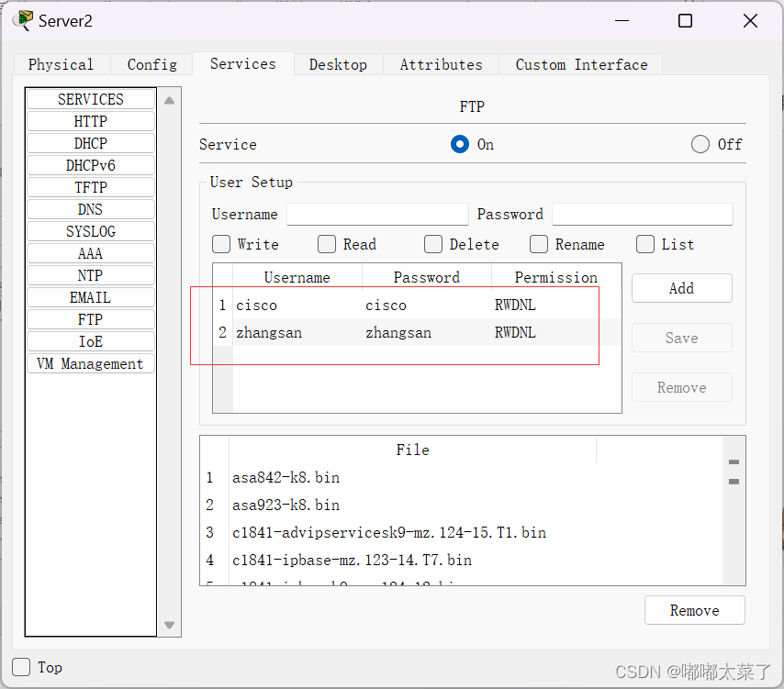Screen dimensions: 784x689
Task: Open the IoE service page
Action: point(91,341)
